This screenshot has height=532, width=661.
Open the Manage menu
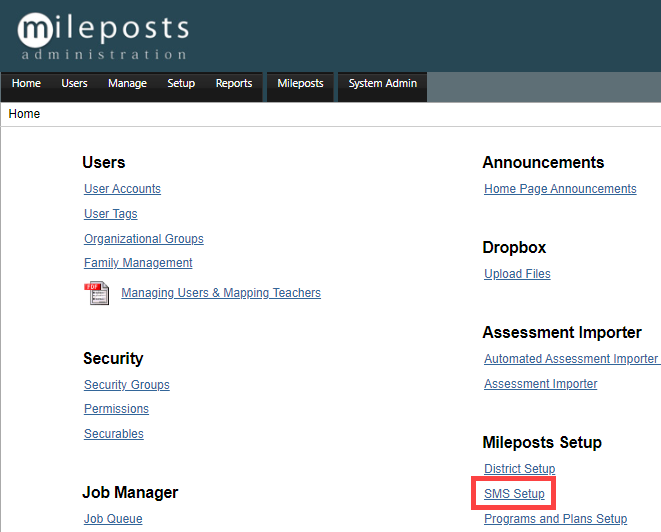(x=127, y=83)
